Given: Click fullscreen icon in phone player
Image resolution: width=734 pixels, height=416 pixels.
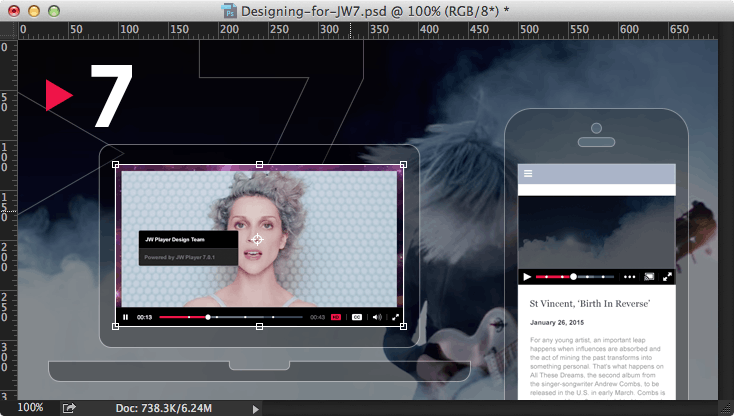Looking at the screenshot, I should pyautogui.click(x=667, y=276).
